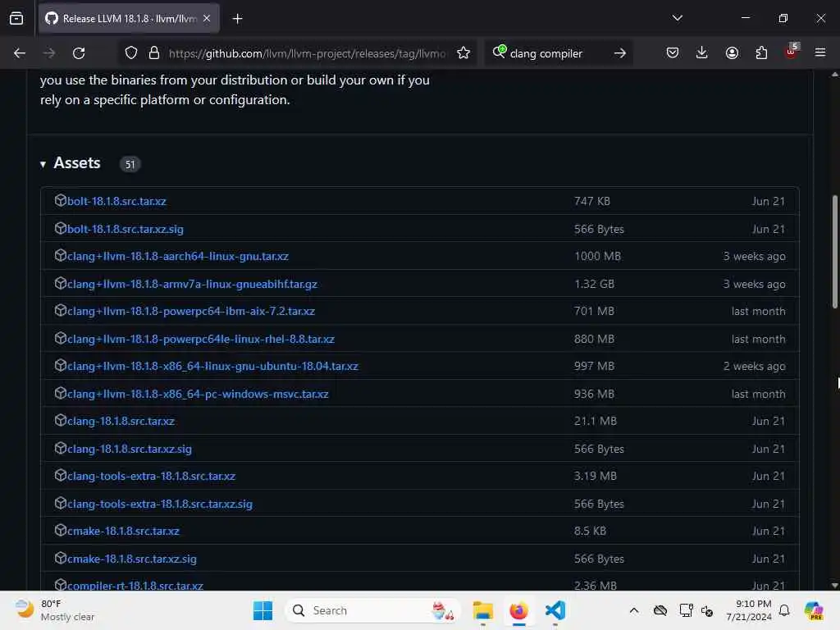
Task: Open the Firefox hamburger application menu
Action: [x=820, y=53]
